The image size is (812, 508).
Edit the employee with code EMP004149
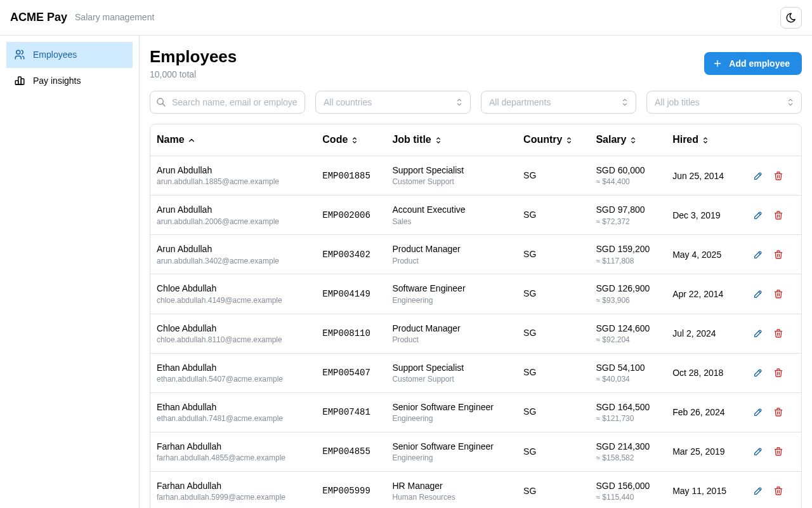point(757,294)
